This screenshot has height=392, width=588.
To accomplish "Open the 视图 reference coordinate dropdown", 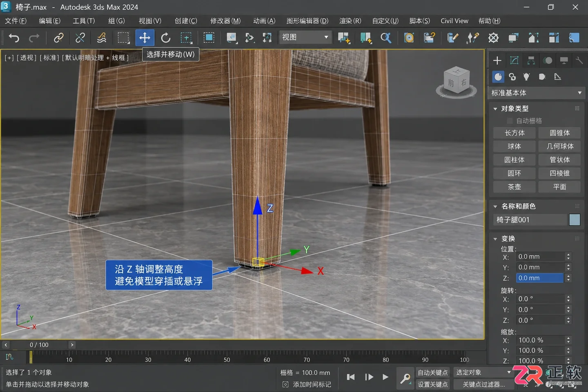I will pos(305,37).
